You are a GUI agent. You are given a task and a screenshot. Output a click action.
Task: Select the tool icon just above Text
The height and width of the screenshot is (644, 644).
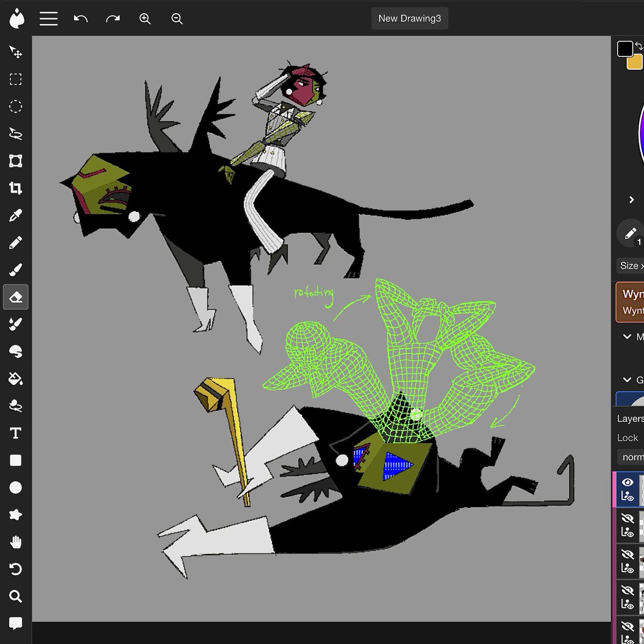coord(16,406)
